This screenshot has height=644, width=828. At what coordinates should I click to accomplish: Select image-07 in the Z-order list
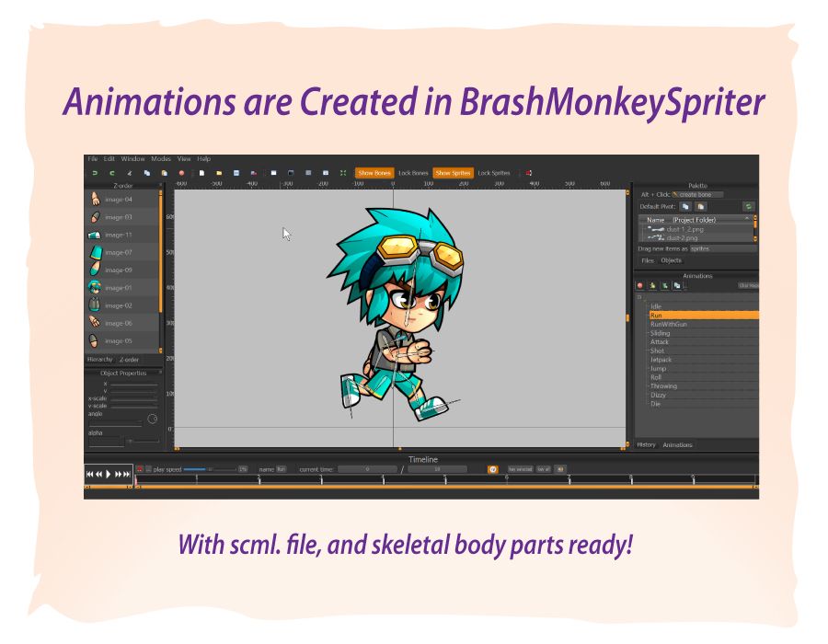click(122, 252)
